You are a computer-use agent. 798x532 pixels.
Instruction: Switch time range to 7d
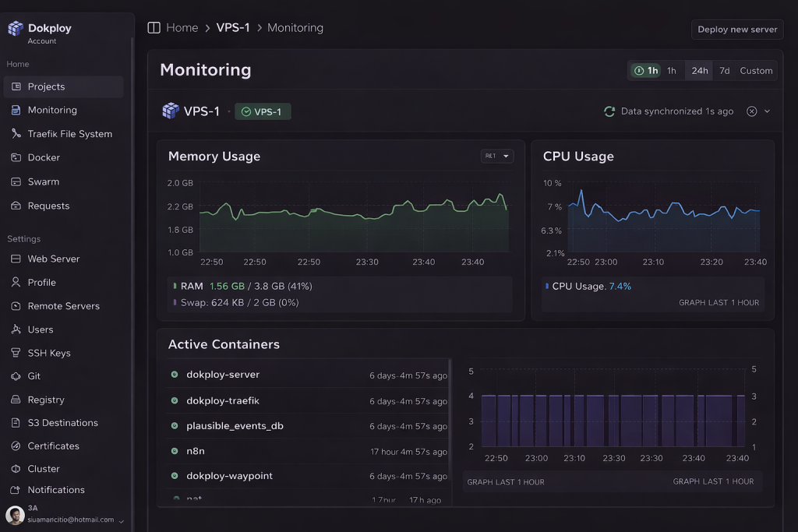[x=724, y=71]
